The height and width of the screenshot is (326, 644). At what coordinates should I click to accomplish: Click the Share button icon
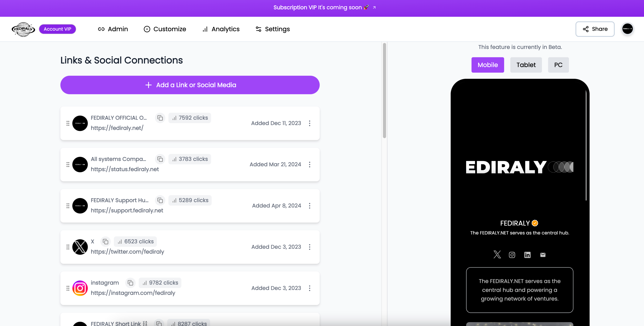[x=586, y=29]
